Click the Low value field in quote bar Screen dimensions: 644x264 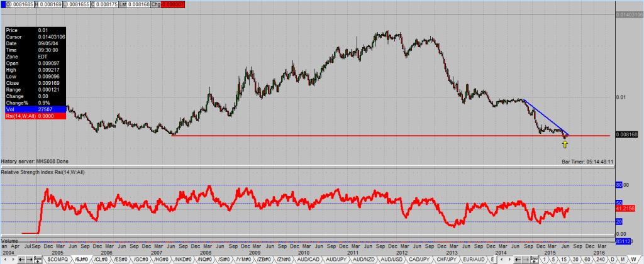point(76,4)
